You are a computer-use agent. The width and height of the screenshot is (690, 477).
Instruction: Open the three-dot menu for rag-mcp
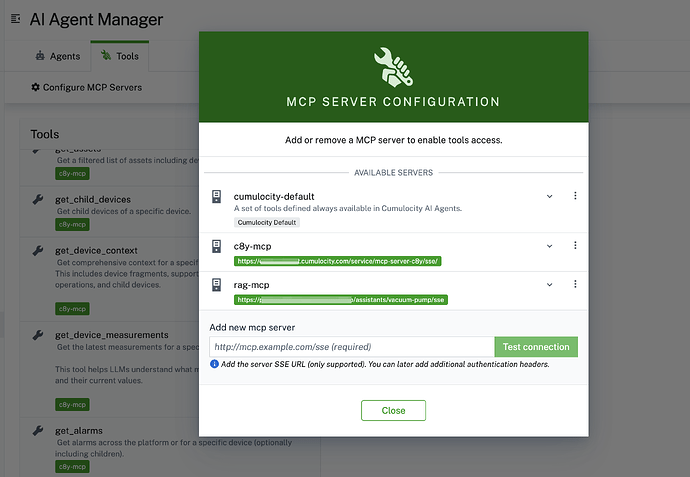(x=575, y=284)
